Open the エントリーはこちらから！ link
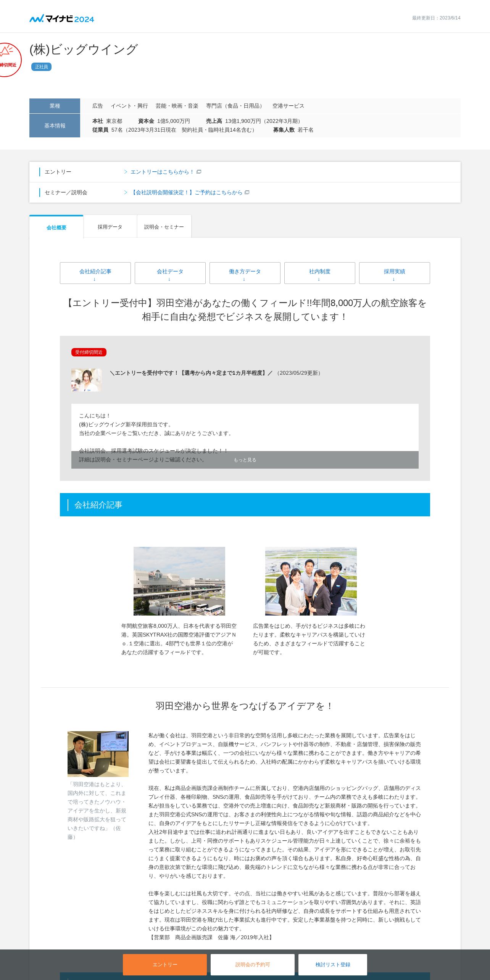490x980 pixels. (x=162, y=172)
